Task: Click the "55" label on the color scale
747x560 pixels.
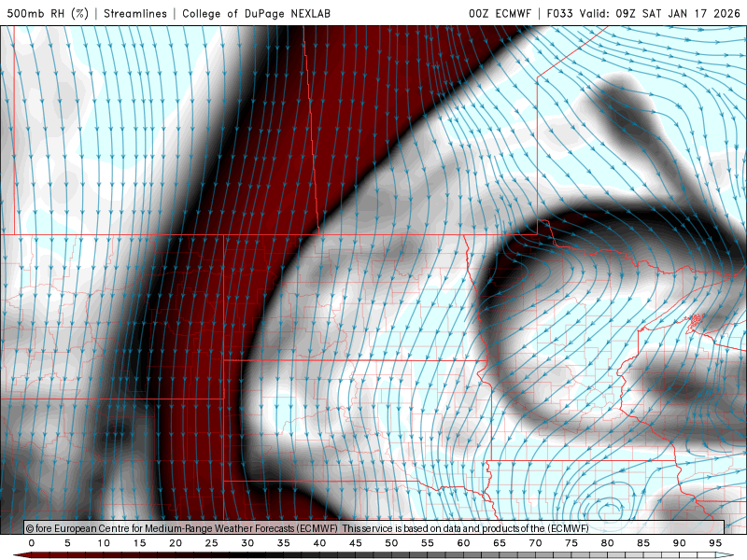Action: click(x=428, y=543)
